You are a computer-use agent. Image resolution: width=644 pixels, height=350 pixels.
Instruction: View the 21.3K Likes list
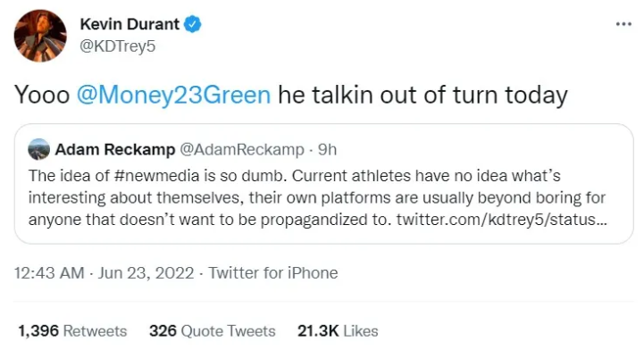click(338, 331)
